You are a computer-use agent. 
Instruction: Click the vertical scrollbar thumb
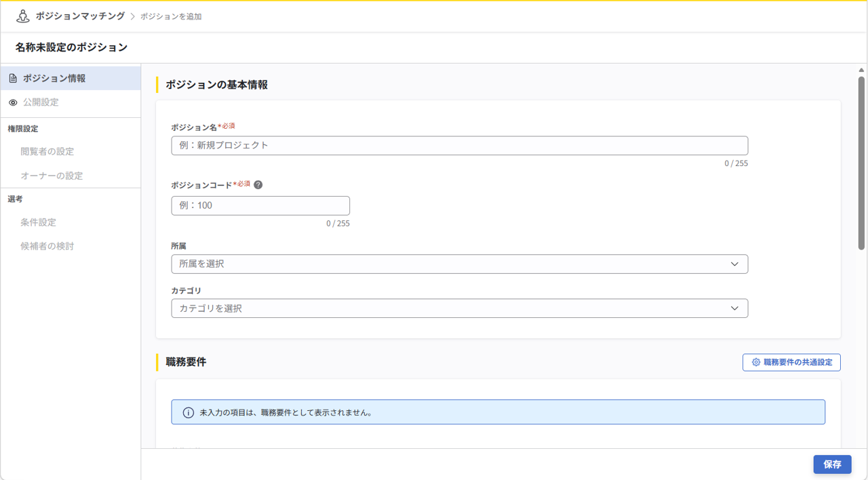(862, 163)
